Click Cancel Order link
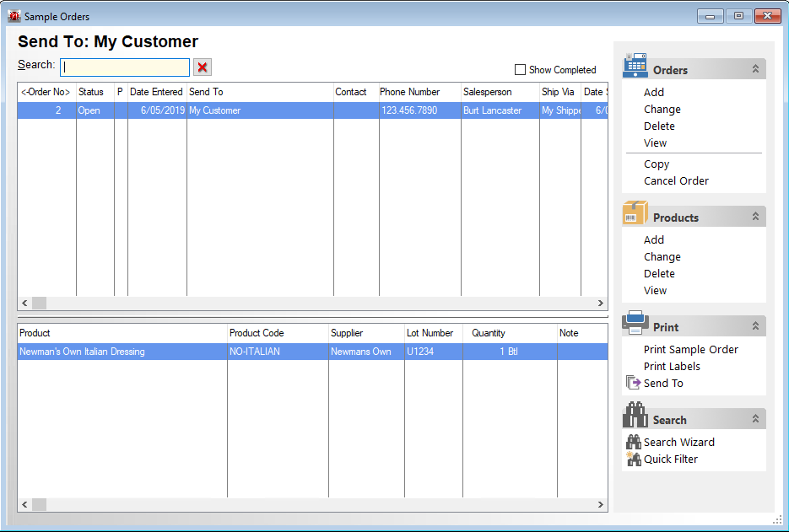 tap(676, 181)
